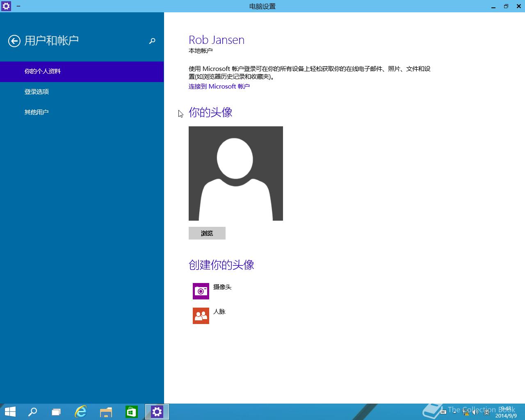Click the 浏览 button
Screen dimensions: 525x420
coord(207,233)
